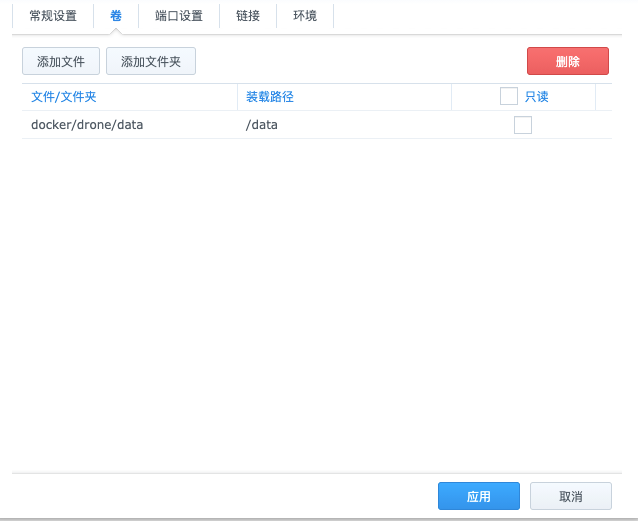
Task: Click the red 删除 button
Action: [x=568, y=61]
